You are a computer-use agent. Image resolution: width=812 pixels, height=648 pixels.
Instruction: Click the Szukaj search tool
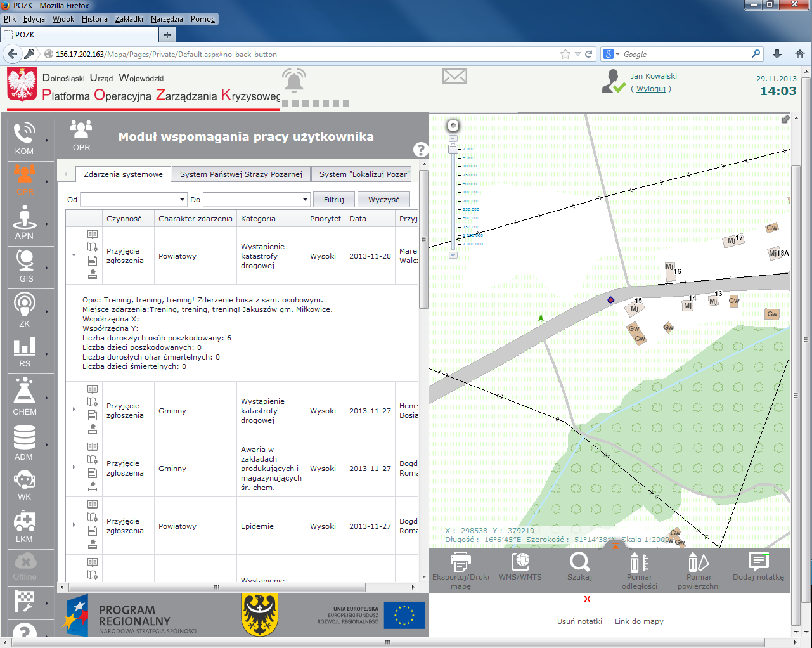579,566
